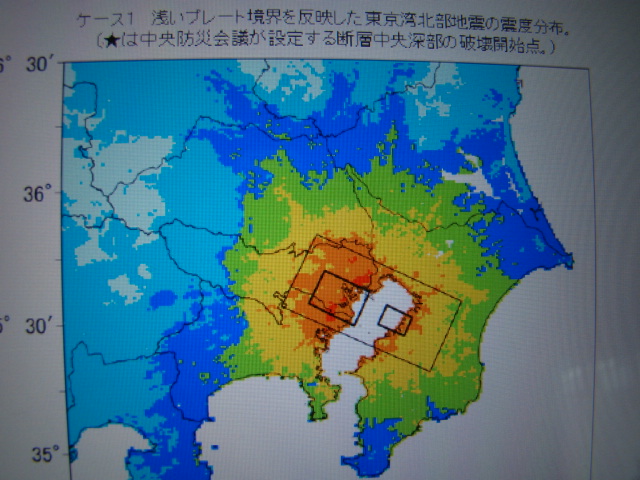Click the black star symbol in the subtitle
Screen dimensions: 640x480
[x=111, y=40]
